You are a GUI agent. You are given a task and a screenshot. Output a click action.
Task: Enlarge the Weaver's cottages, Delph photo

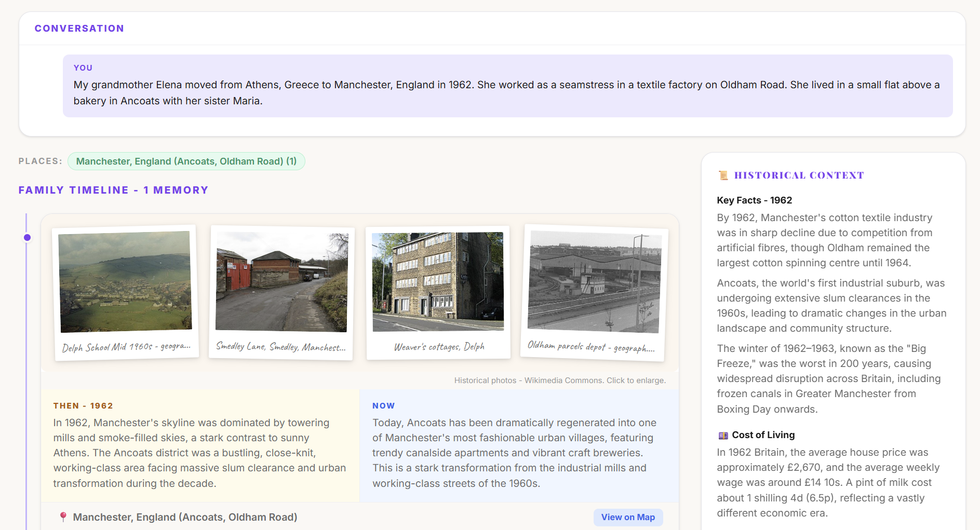pos(438,281)
